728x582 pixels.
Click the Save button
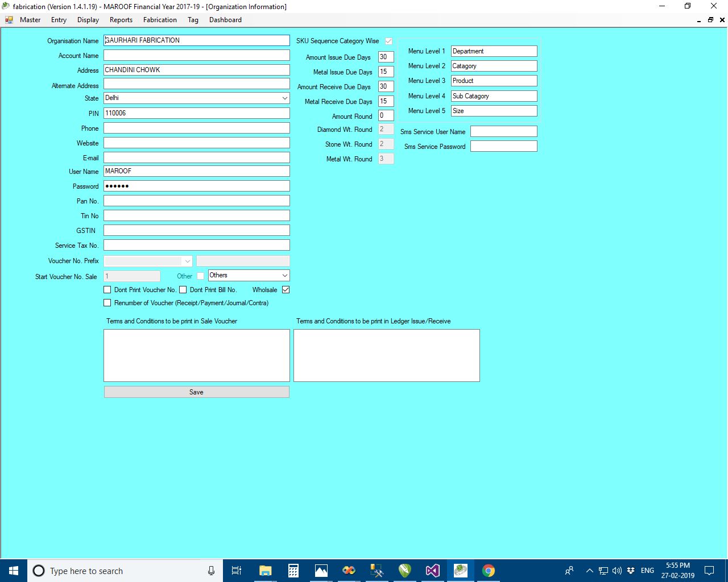point(196,392)
